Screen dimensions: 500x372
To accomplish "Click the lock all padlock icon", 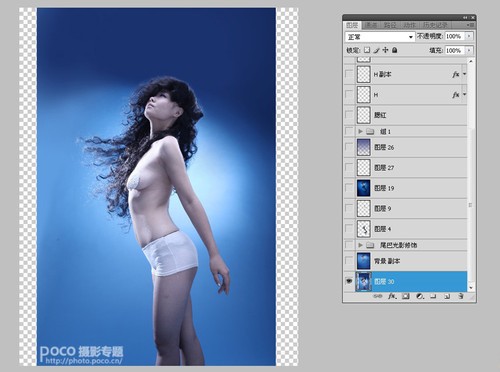I will [395, 50].
